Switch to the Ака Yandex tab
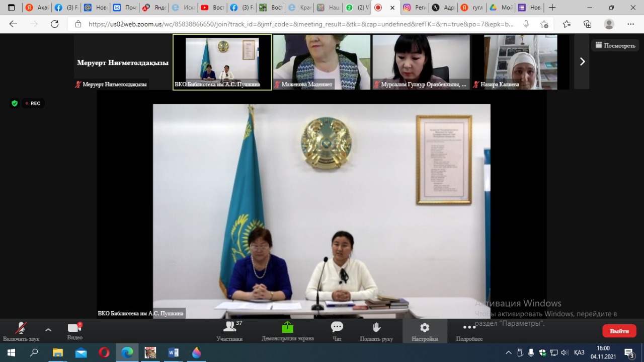Screen dimensions: 644x362 tap(37, 8)
